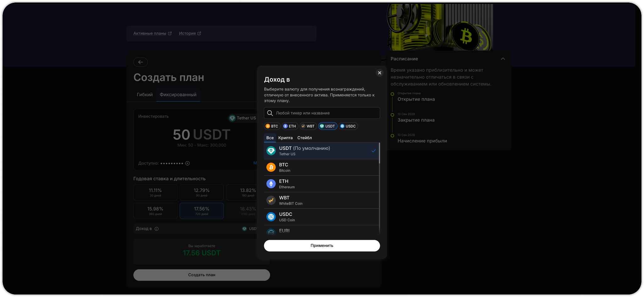
Task: Click the info icon next to Доход в
Action: (x=157, y=229)
